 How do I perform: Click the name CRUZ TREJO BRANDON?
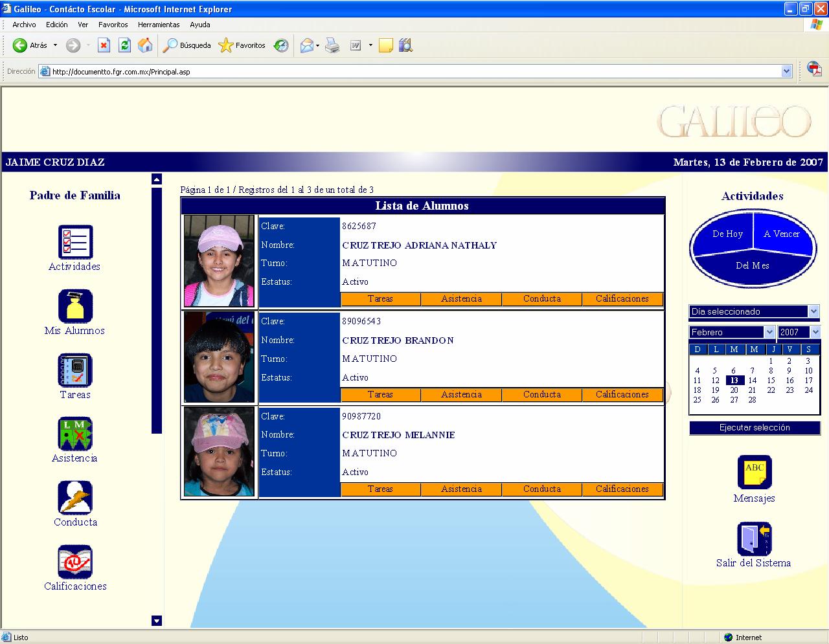tap(398, 340)
